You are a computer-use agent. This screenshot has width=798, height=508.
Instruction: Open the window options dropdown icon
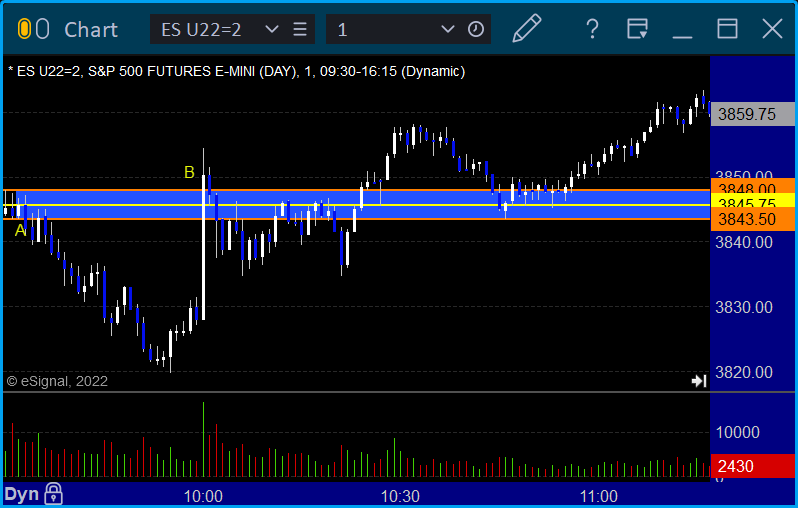[637, 29]
